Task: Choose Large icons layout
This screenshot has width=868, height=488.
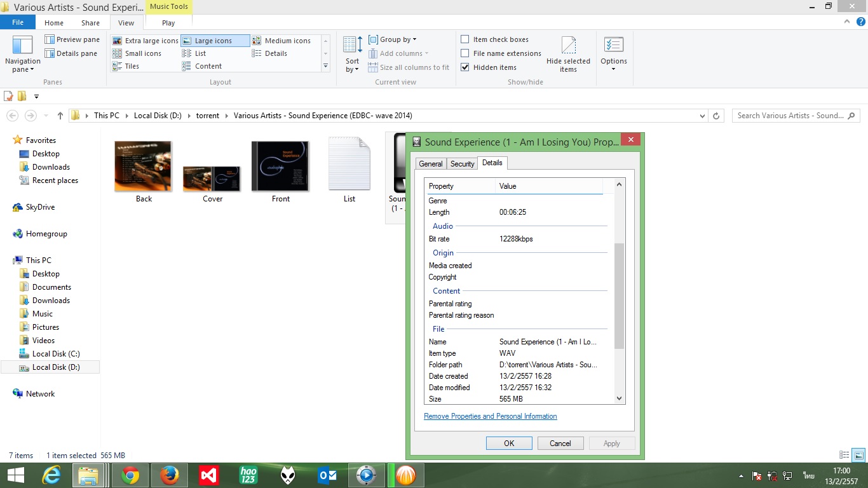Action: click(215, 41)
